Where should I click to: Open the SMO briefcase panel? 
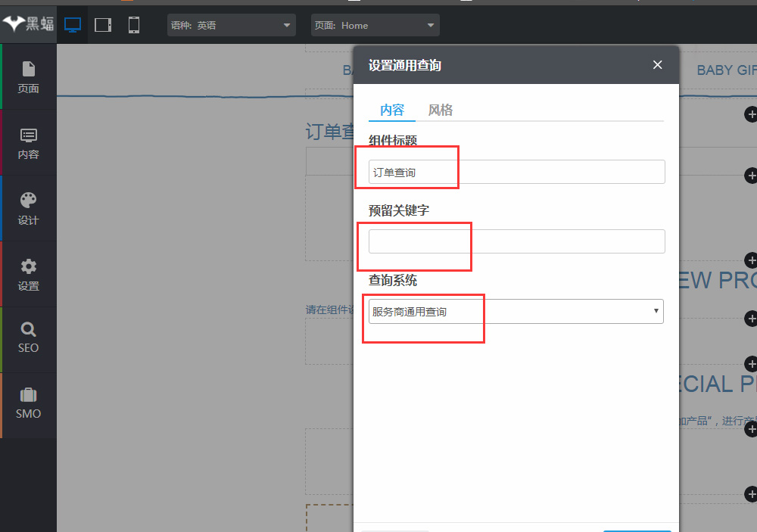[29, 404]
